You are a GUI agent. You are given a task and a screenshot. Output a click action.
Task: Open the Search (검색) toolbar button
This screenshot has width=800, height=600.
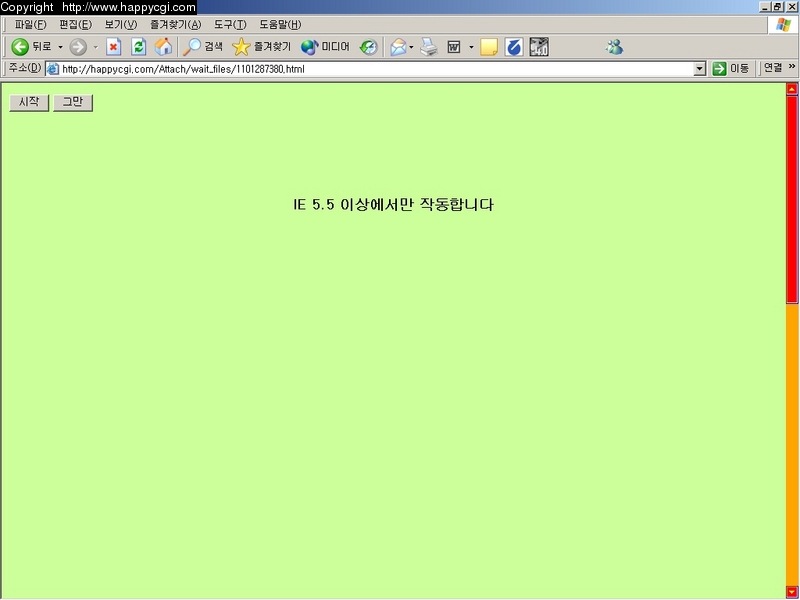click(203, 47)
